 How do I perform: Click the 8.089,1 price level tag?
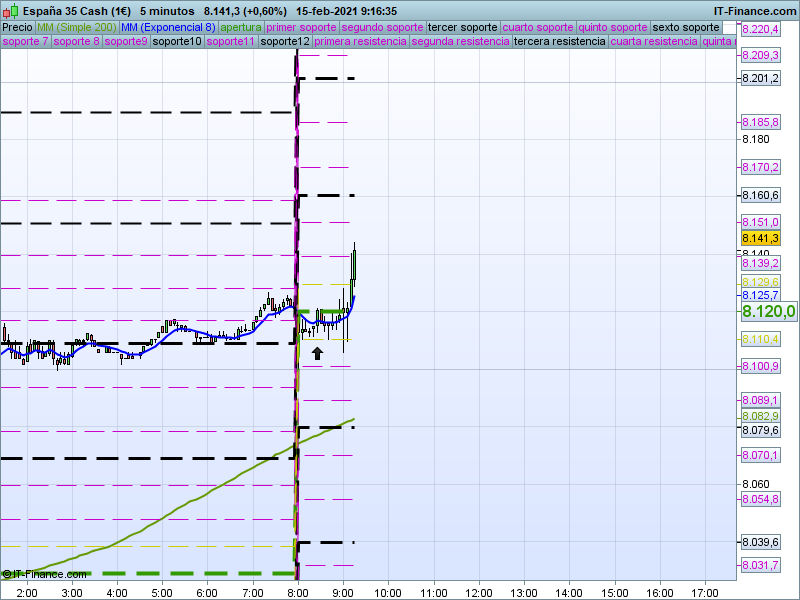point(760,400)
